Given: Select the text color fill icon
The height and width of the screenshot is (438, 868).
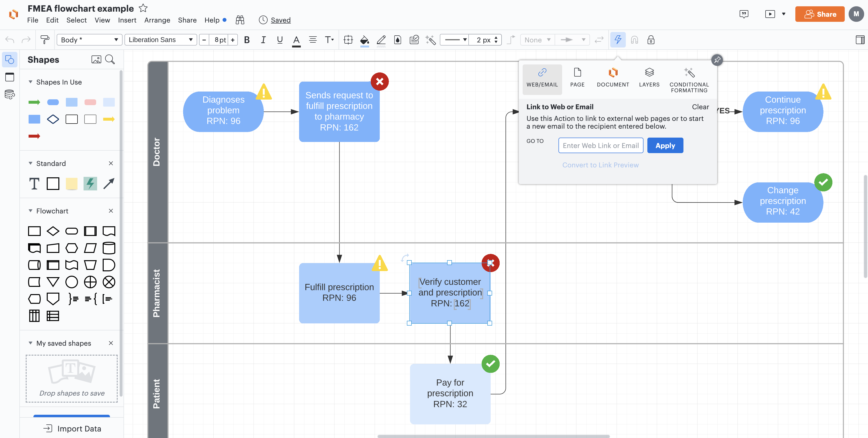Looking at the screenshot, I should [x=296, y=40].
